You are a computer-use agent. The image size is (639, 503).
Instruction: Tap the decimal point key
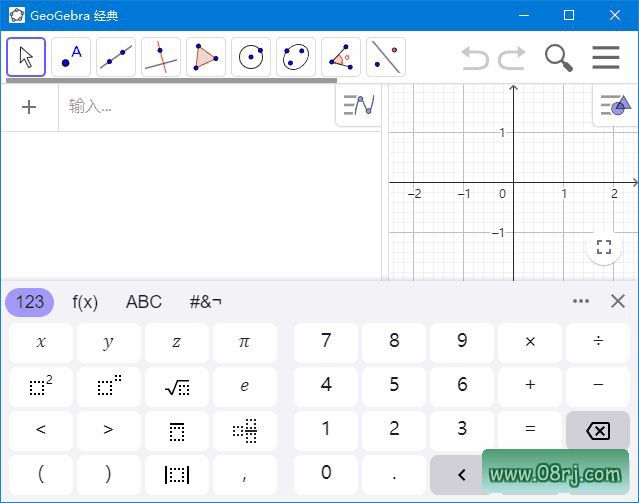coord(394,474)
